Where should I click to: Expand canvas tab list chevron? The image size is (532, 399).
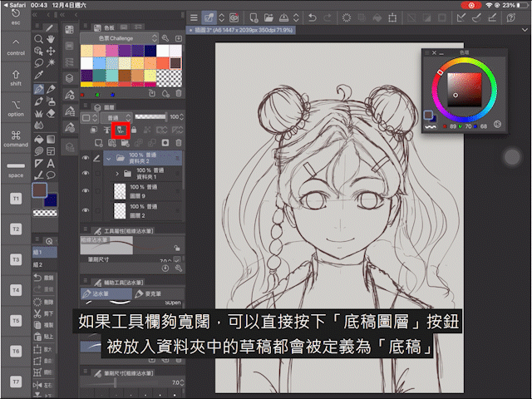[525, 30]
